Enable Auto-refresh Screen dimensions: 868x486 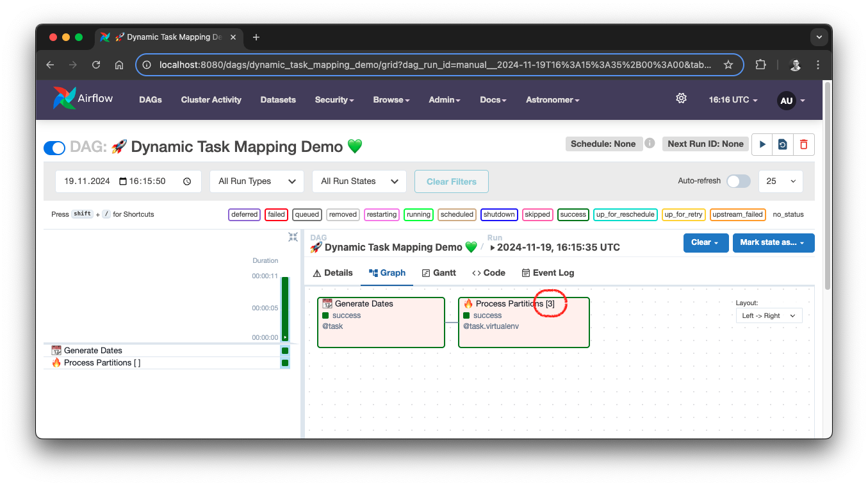738,181
